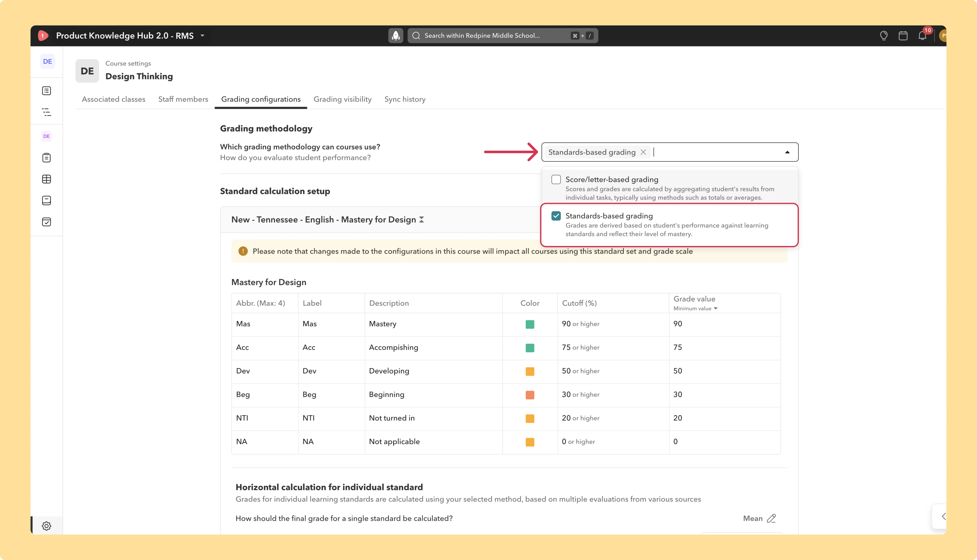This screenshot has width=977, height=560.
Task: Click the "50 or higher" cutoff cell
Action: 613,372
